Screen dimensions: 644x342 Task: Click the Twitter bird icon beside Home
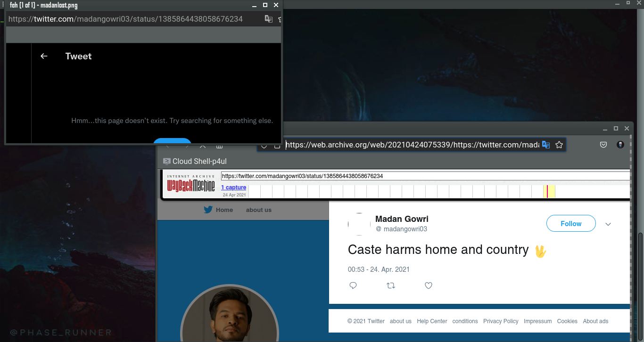point(208,210)
